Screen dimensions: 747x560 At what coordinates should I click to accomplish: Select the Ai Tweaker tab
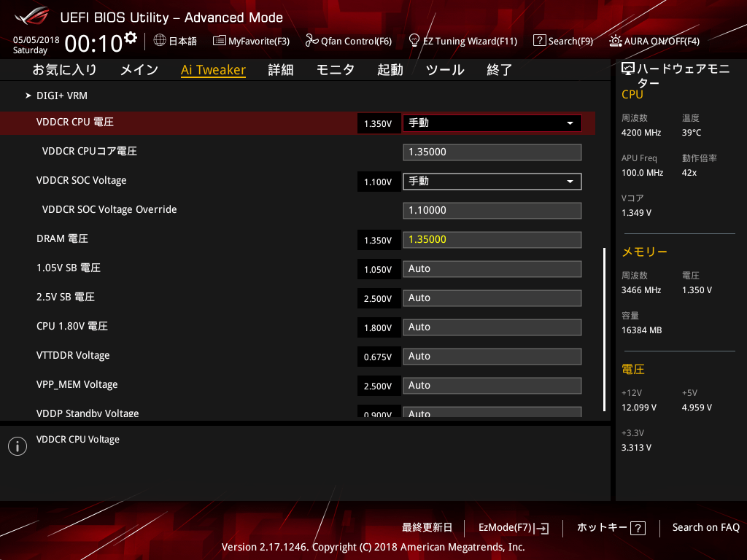[x=213, y=70]
